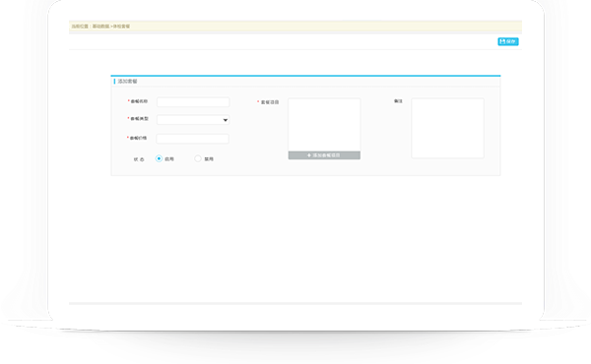This screenshot has height=364, width=591.
Task: Click inside the 套餐项目 list box
Action: (x=324, y=125)
